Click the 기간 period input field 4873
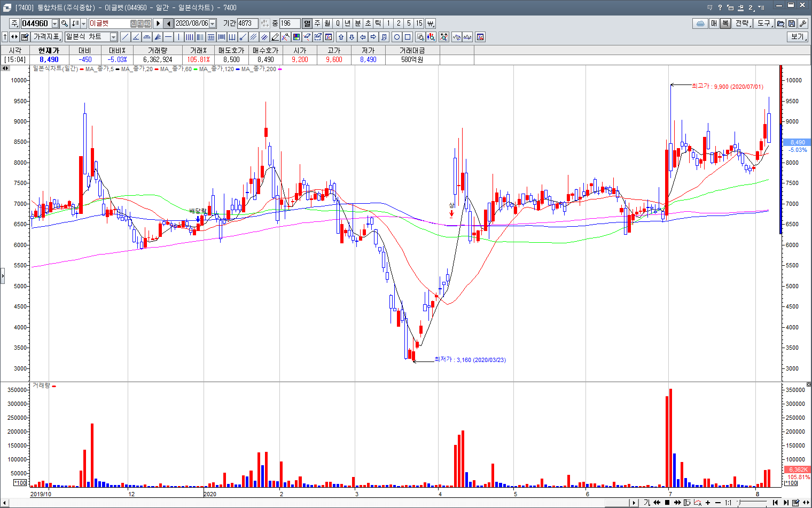The width and height of the screenshot is (812, 508). [x=248, y=24]
